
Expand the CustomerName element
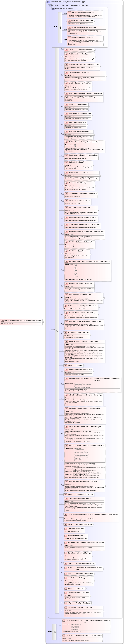(x=106, y=76)
